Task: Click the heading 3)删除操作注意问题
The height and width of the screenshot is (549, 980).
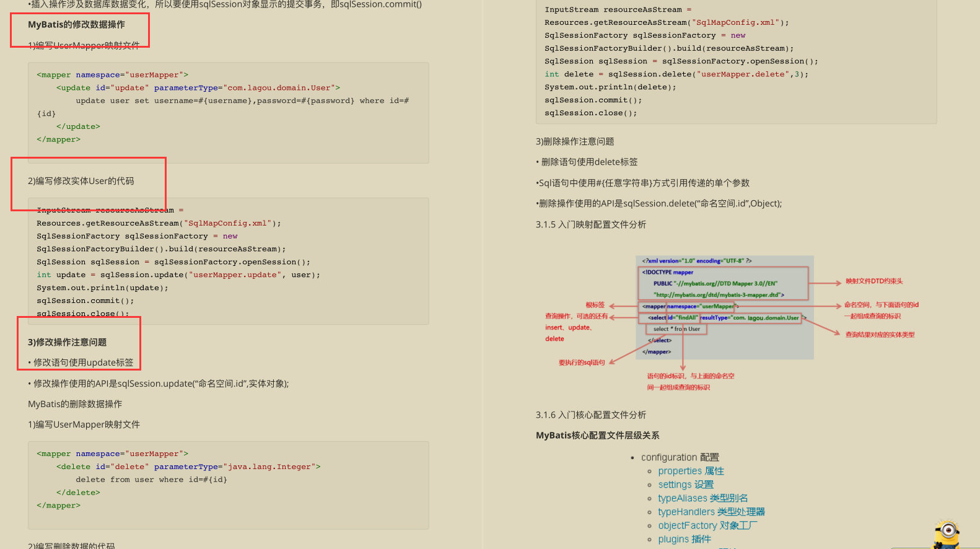Action: coord(575,141)
